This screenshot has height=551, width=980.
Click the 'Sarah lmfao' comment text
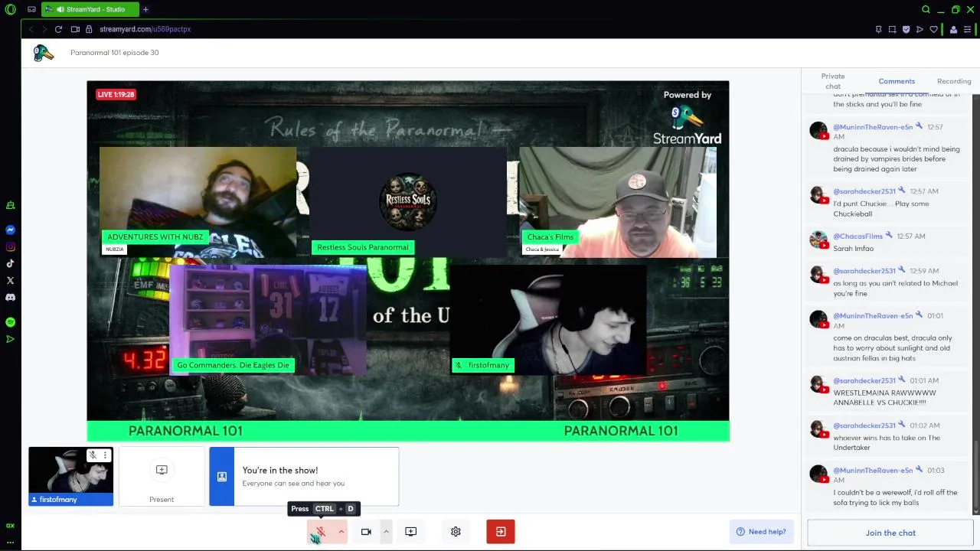pyautogui.click(x=853, y=249)
